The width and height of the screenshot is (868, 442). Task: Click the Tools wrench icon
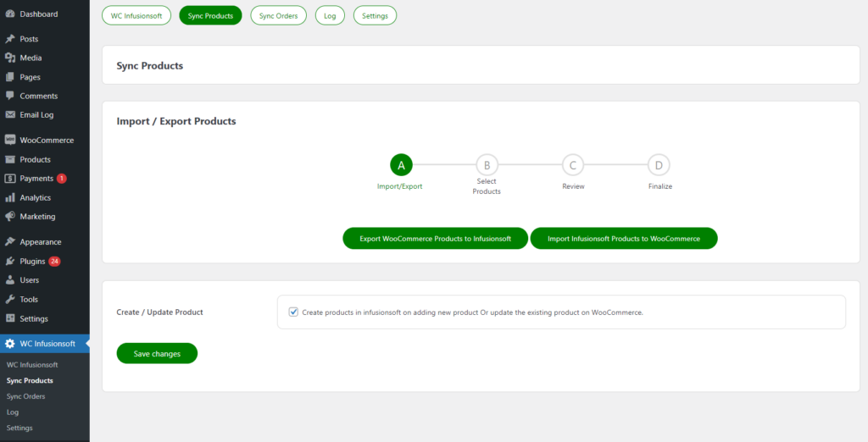[x=10, y=299]
